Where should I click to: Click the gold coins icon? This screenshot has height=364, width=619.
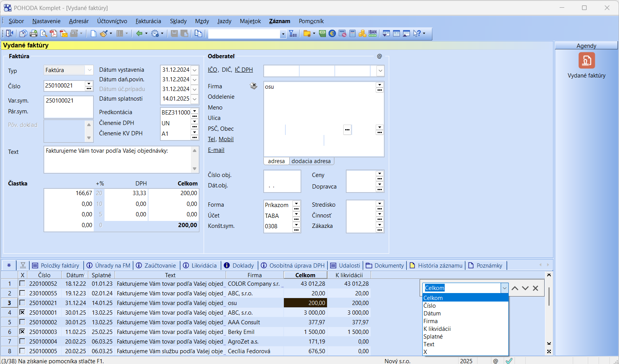(362, 34)
